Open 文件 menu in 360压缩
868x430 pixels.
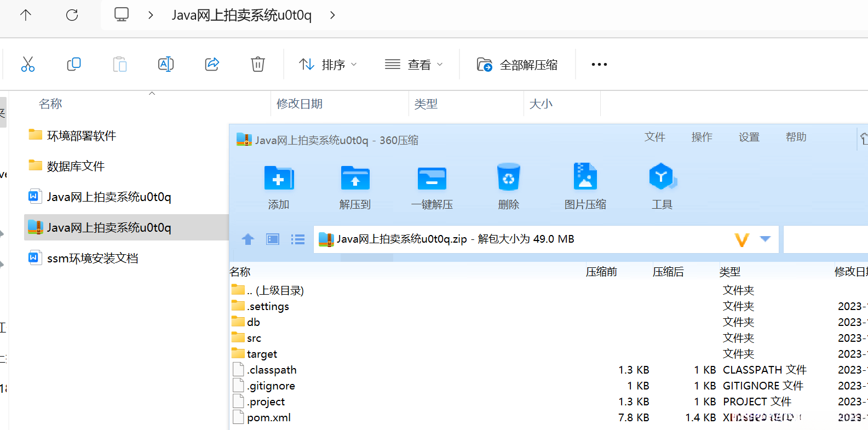point(655,137)
